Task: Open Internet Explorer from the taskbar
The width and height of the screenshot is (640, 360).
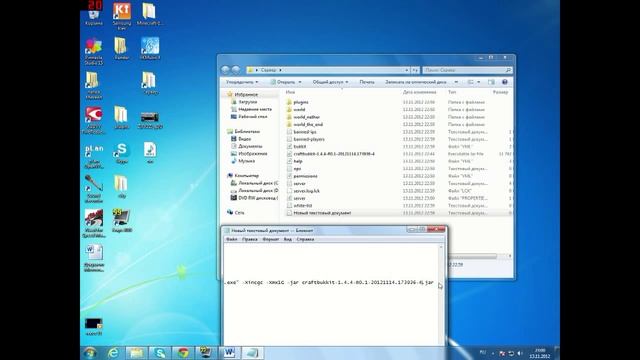Action: click(113, 353)
